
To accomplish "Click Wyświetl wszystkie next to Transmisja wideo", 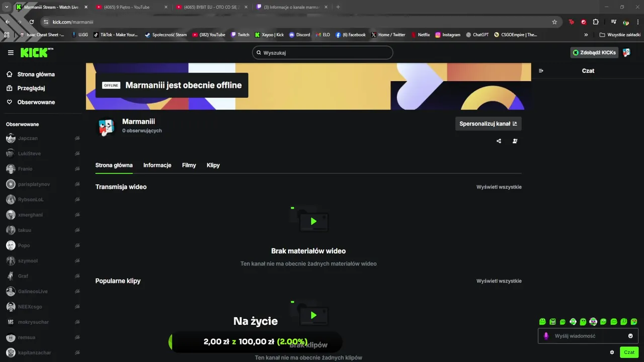I will pyautogui.click(x=499, y=187).
